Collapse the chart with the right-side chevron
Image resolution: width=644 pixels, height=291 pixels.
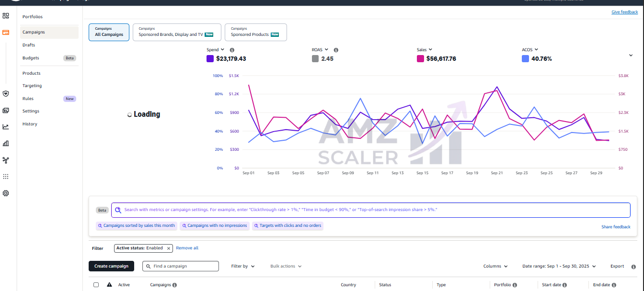pyautogui.click(x=631, y=55)
